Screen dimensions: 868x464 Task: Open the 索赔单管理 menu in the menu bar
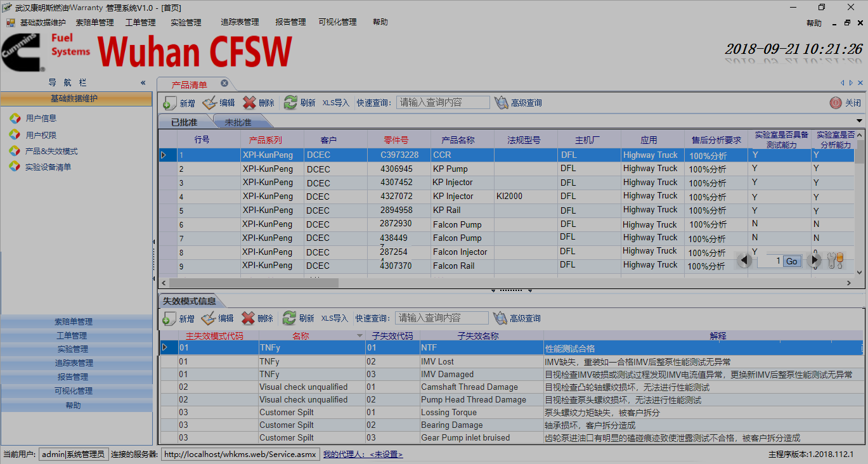(95, 23)
